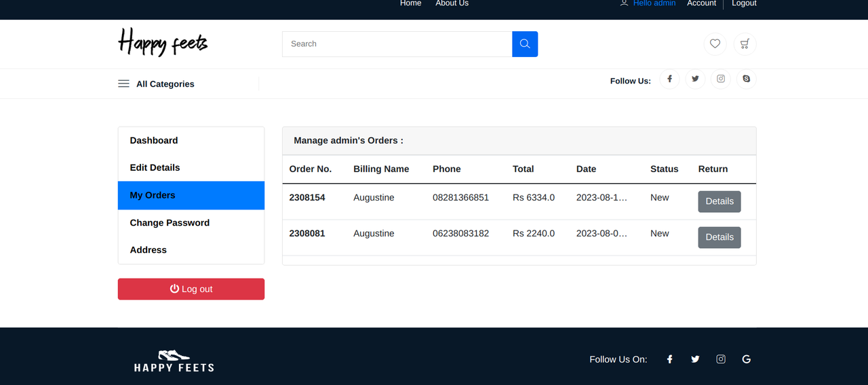This screenshot has width=868, height=385.
Task: Visit Facebook from the Follow Us row
Action: pyautogui.click(x=669, y=79)
